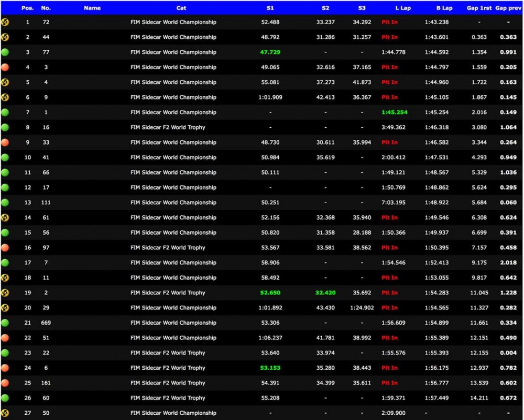This screenshot has height=420, width=524.
Task: Click the yellow status icon for position 6
Action: tap(5, 97)
